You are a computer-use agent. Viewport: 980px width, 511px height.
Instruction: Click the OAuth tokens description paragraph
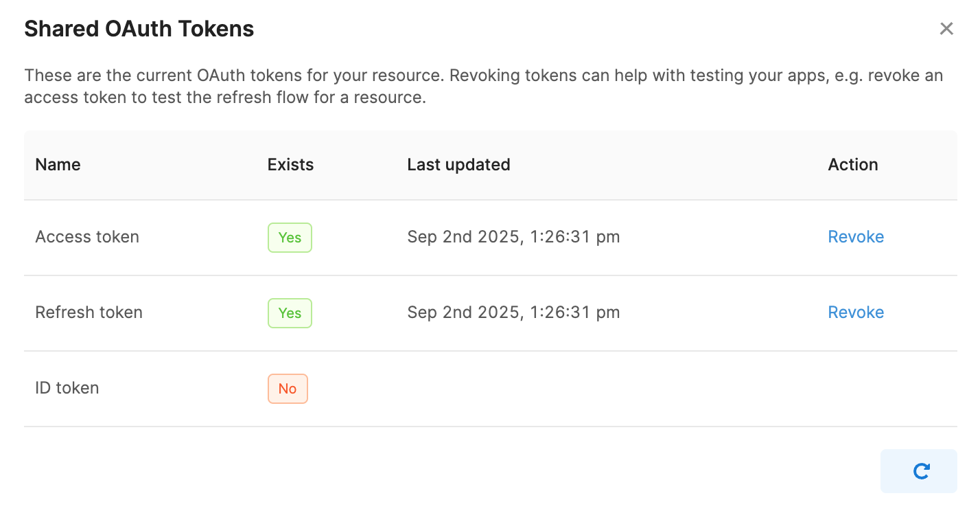click(x=483, y=87)
